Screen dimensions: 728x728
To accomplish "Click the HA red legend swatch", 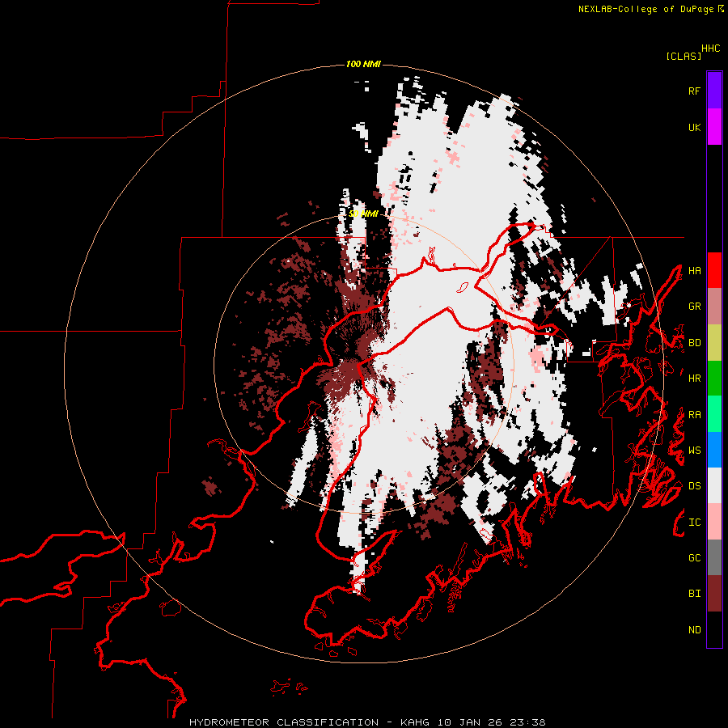I will tap(714, 270).
